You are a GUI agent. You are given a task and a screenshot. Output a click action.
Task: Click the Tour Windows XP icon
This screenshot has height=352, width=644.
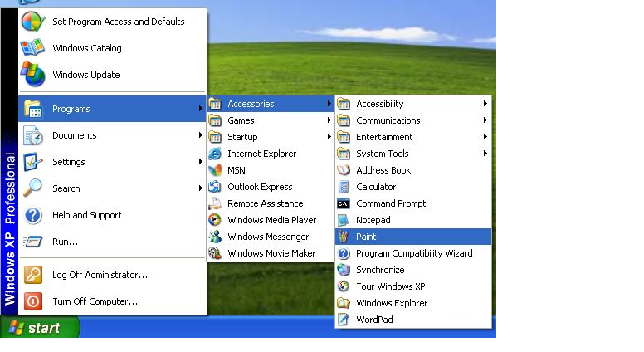click(344, 286)
